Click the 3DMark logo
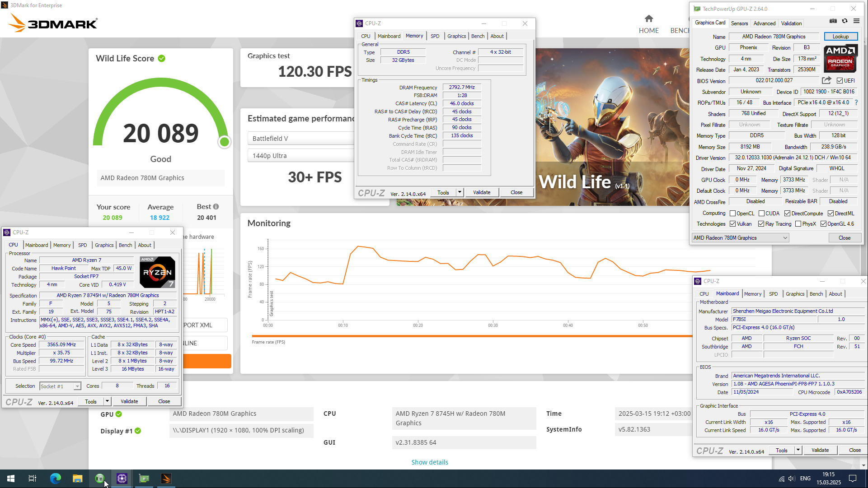This screenshot has width=868, height=488. coord(53,23)
